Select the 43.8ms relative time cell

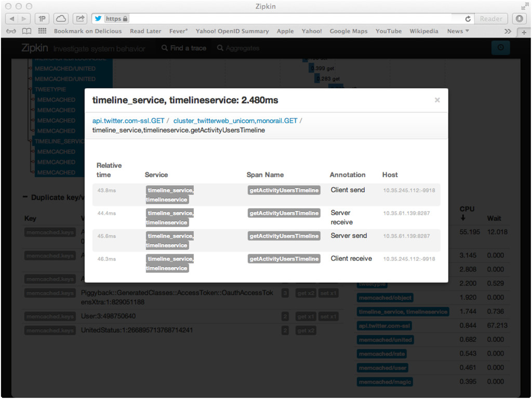pos(107,190)
